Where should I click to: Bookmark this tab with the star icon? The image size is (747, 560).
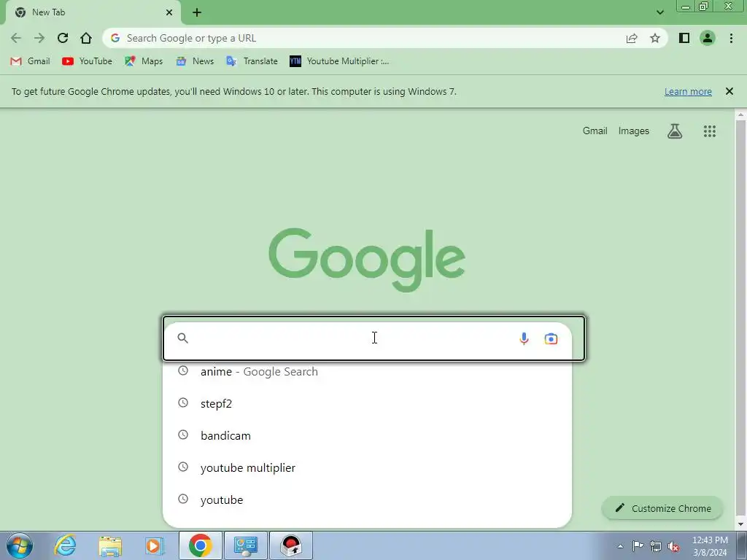point(655,38)
